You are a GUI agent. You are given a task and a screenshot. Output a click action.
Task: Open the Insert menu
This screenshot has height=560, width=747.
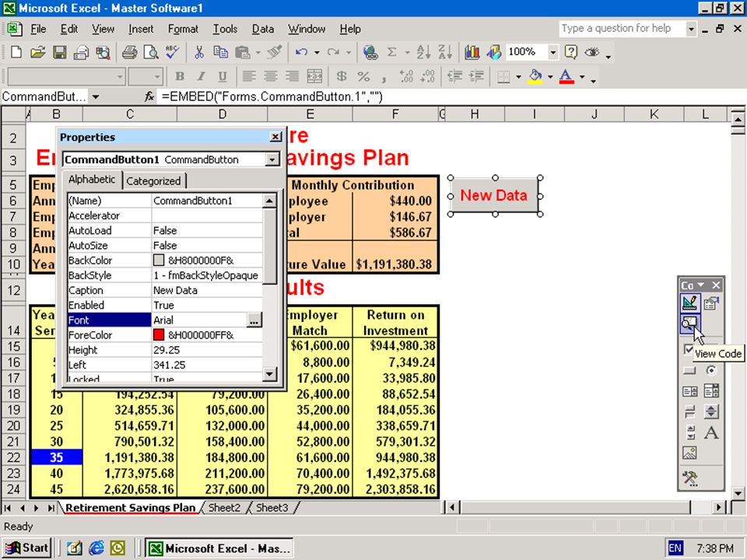click(x=141, y=29)
